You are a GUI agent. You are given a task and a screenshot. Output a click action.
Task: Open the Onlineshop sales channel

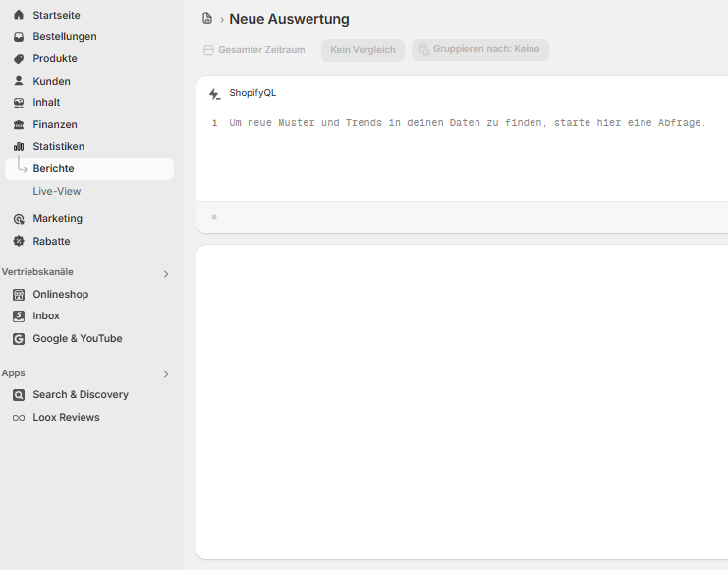60,295
